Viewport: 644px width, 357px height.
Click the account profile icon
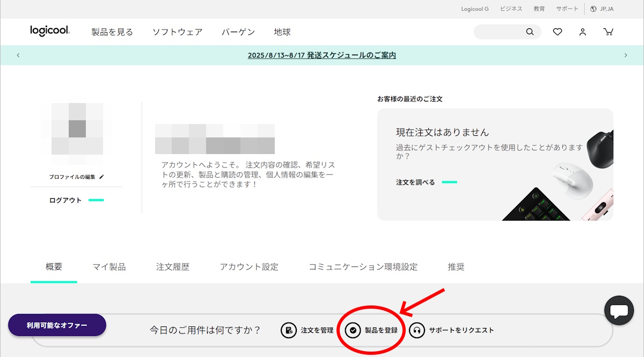tap(582, 32)
